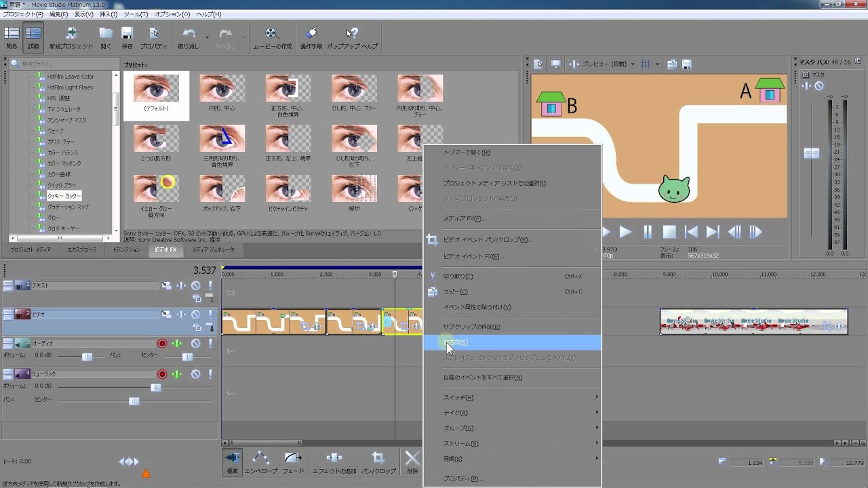The height and width of the screenshot is (488, 868).
Task: Expand スイッチ submenu in context menu
Action: (x=512, y=397)
